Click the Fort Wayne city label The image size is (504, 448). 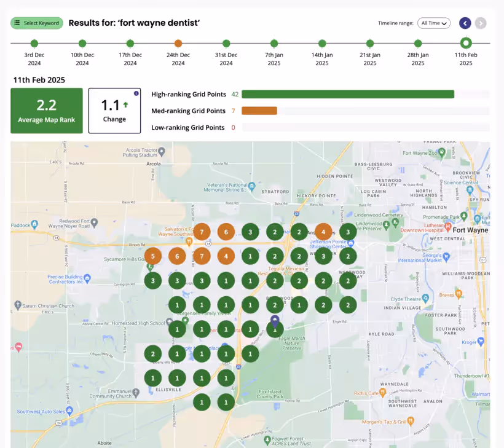click(470, 230)
